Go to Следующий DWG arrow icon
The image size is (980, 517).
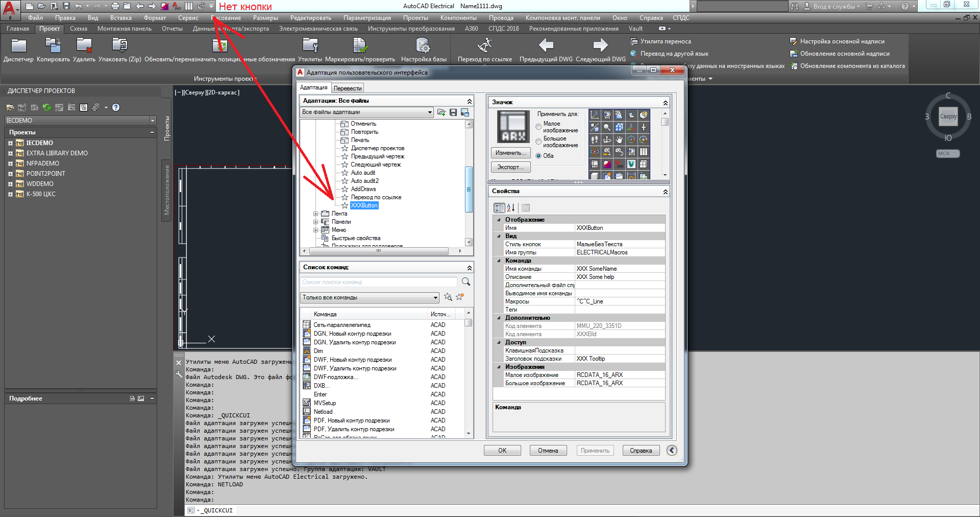pyautogui.click(x=601, y=46)
